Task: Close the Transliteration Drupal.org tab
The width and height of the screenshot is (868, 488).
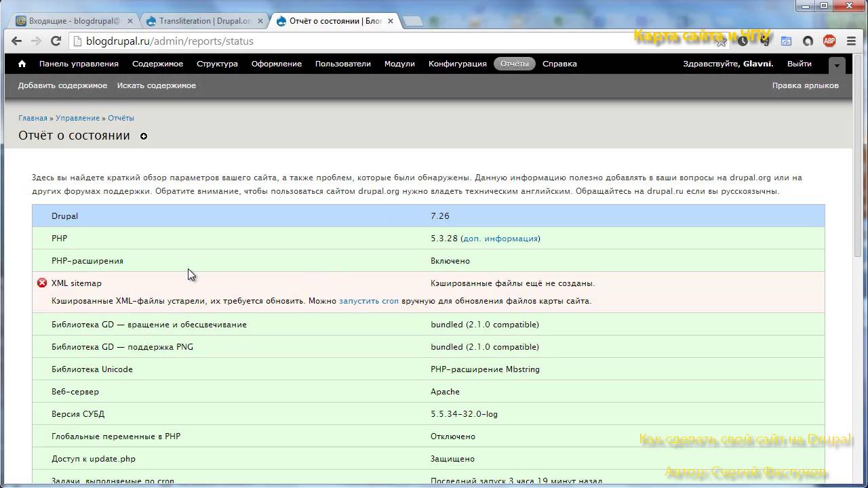Action: [x=261, y=21]
